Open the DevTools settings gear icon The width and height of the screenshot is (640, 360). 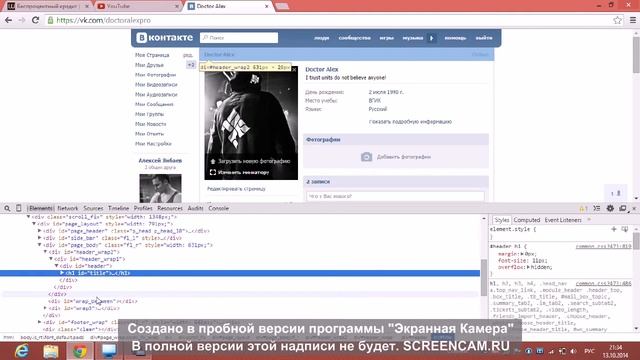pos(610,208)
